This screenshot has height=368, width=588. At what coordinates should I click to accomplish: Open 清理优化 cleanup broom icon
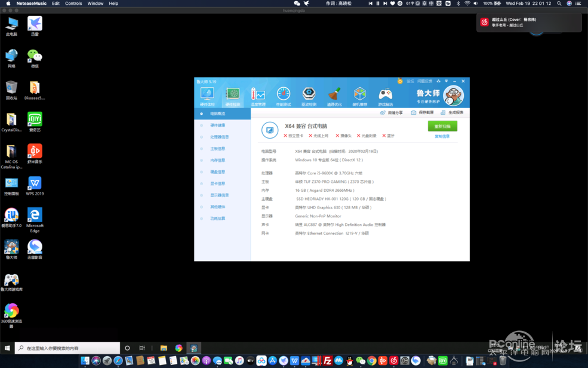point(334,96)
